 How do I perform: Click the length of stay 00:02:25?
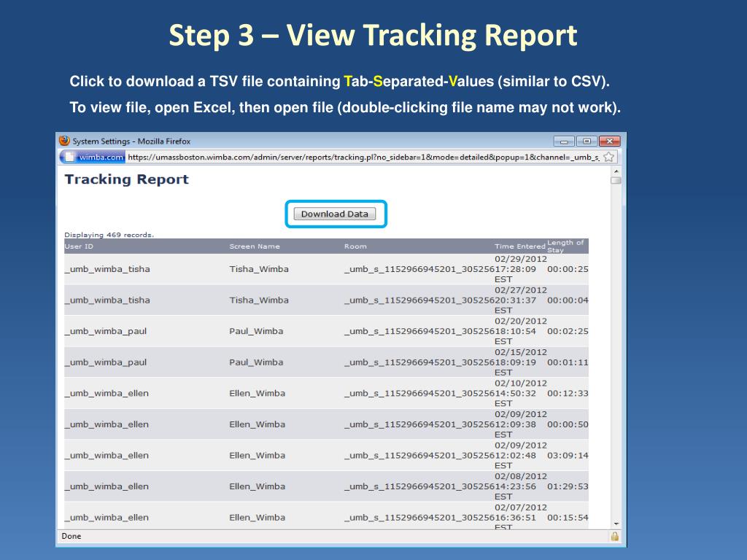point(568,331)
